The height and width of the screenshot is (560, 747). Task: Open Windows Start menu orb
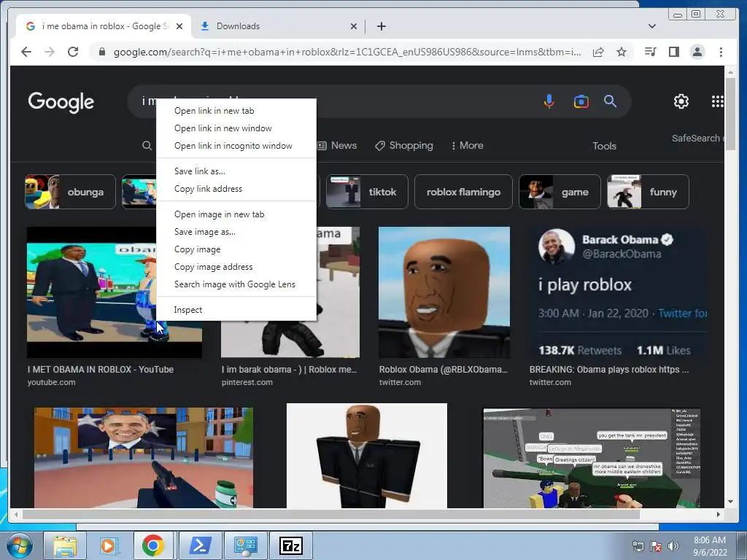[20, 545]
